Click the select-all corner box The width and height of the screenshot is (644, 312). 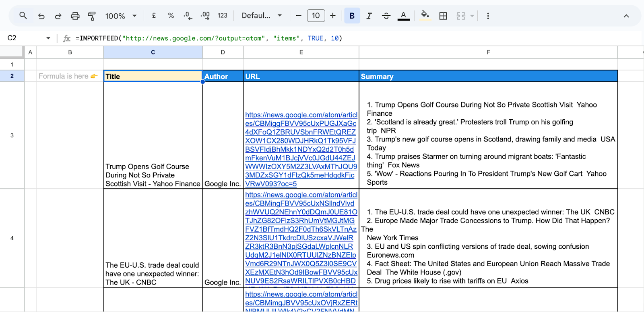12,52
